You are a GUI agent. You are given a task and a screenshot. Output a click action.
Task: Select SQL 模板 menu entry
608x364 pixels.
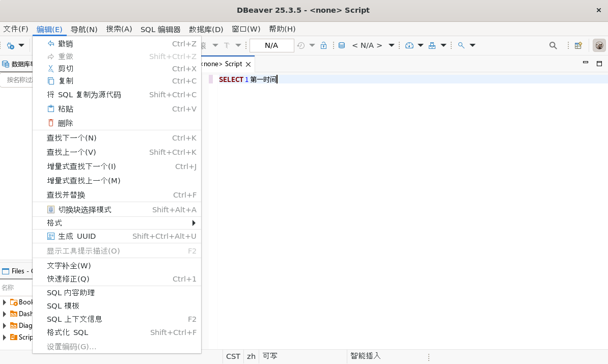click(x=117, y=306)
